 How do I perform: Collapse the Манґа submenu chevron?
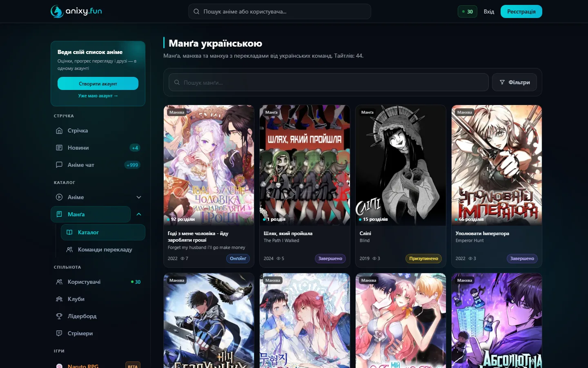click(139, 214)
